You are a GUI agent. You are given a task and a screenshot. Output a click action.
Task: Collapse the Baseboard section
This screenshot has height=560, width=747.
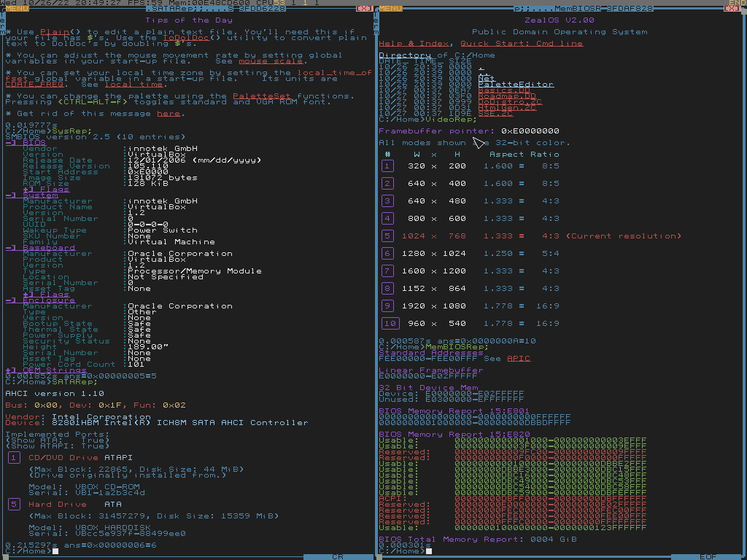(x=41, y=248)
